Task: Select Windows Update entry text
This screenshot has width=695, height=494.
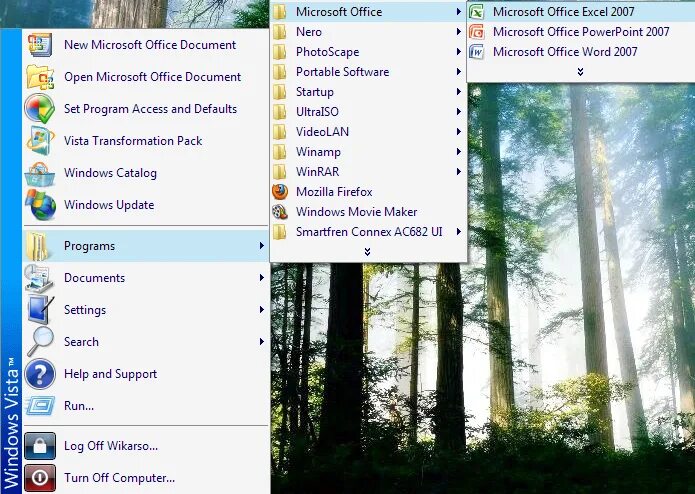Action: click(109, 205)
